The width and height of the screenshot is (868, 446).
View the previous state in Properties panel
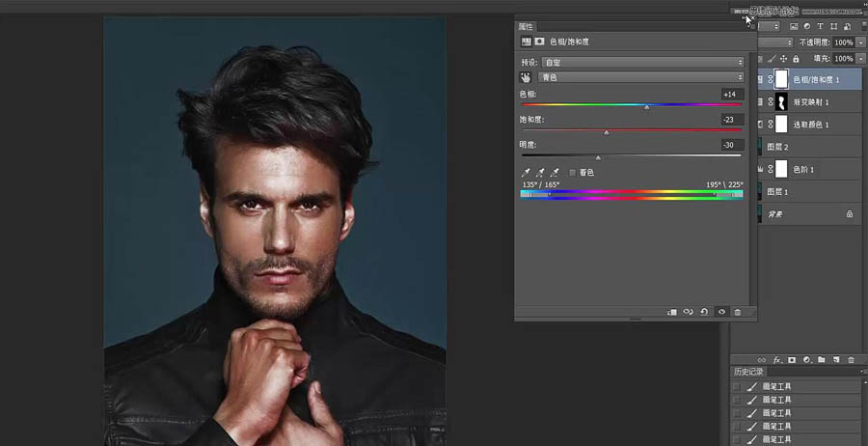688,312
